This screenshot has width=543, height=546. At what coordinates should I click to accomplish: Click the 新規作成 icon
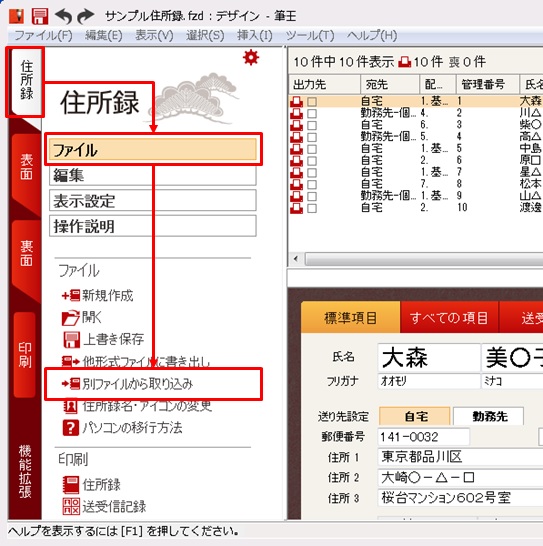tap(71, 295)
